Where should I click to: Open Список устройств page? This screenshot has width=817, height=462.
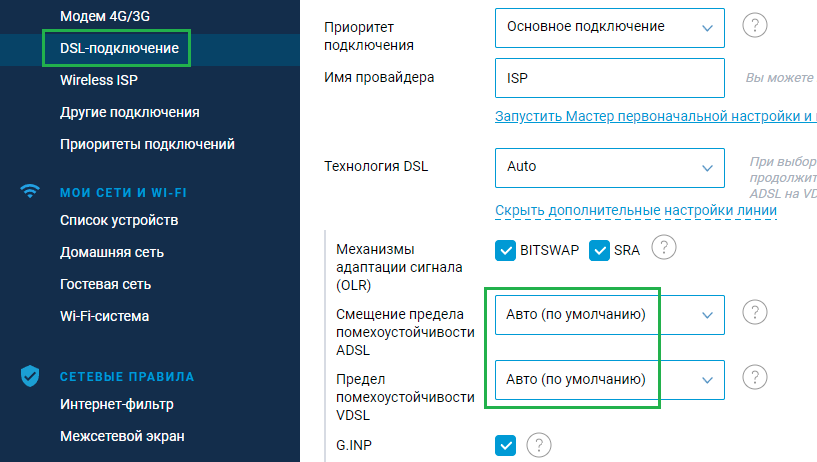coord(119,220)
